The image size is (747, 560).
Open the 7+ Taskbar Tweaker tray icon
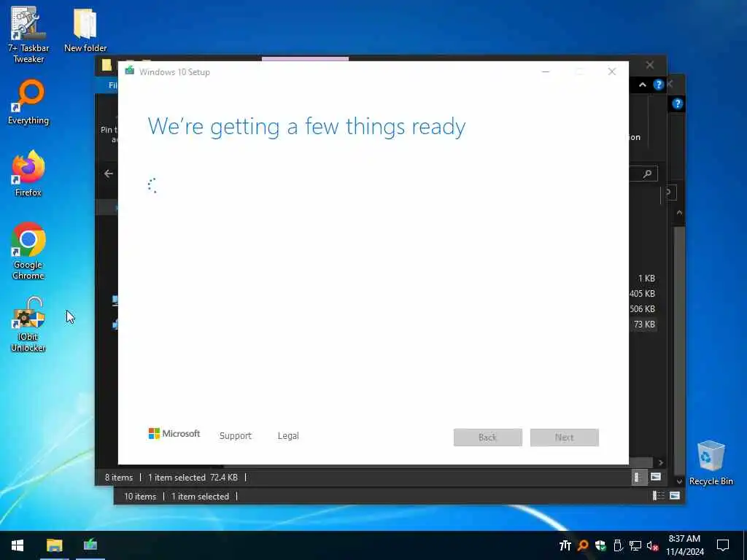[x=565, y=545]
